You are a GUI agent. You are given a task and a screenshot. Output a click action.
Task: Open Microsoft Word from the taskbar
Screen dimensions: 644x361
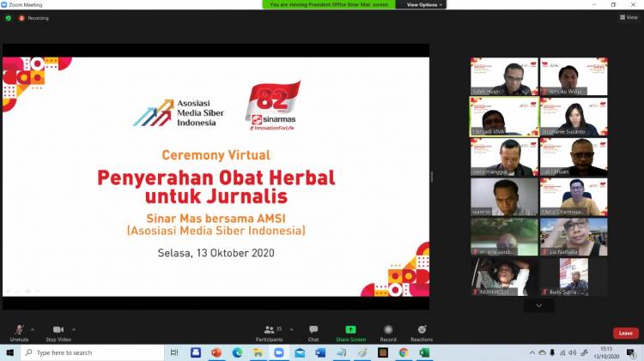[320, 352]
